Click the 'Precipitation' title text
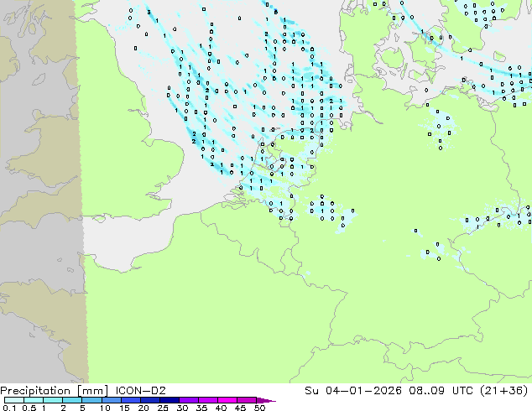The image size is (532, 411). click(35, 391)
